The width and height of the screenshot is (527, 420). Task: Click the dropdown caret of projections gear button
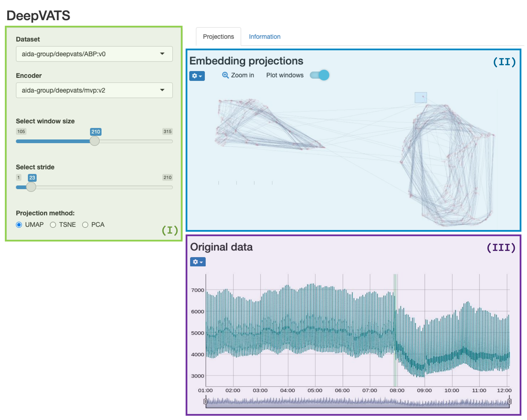(x=201, y=76)
